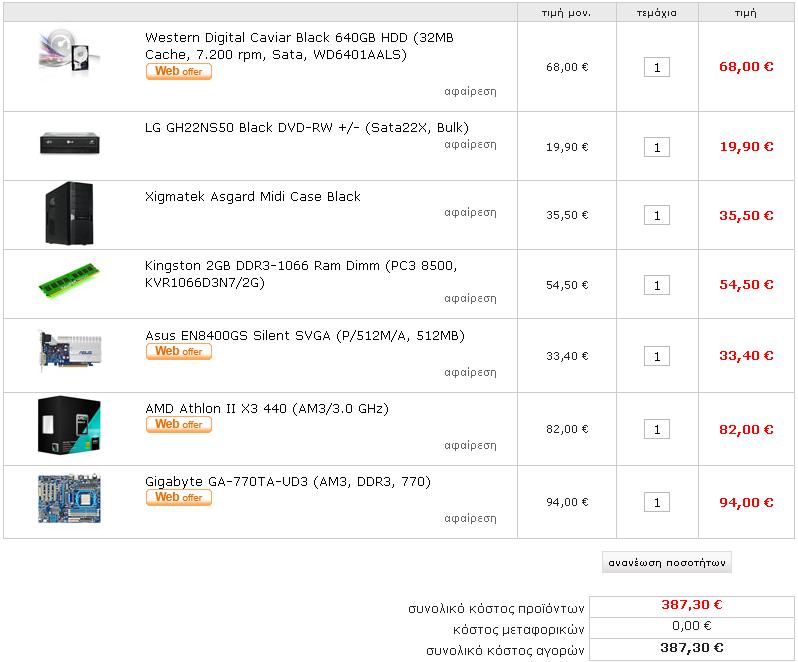Select the quantity field for Kingston 2GB RAM
Viewport: 798px width, 662px height.
pyautogui.click(x=657, y=285)
